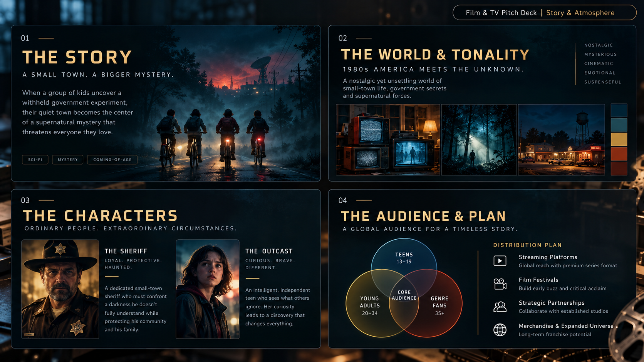
Task: Select the gold palette swatch
Action: 619,139
